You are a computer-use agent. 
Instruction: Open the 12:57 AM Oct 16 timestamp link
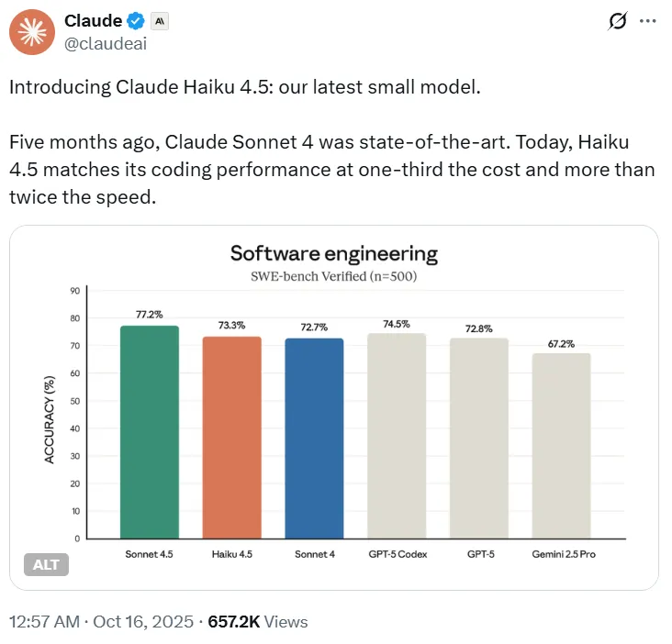pyautogui.click(x=101, y=622)
